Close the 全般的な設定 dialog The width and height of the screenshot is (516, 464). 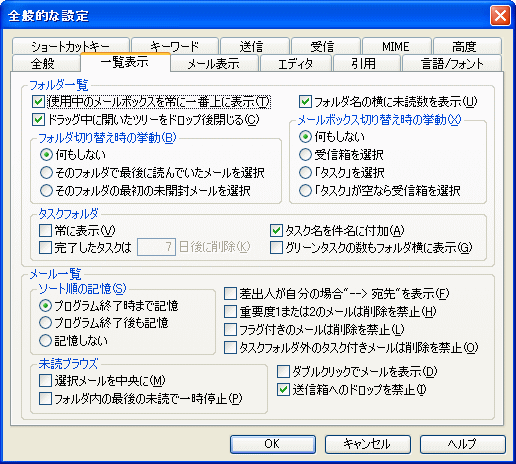point(500,16)
